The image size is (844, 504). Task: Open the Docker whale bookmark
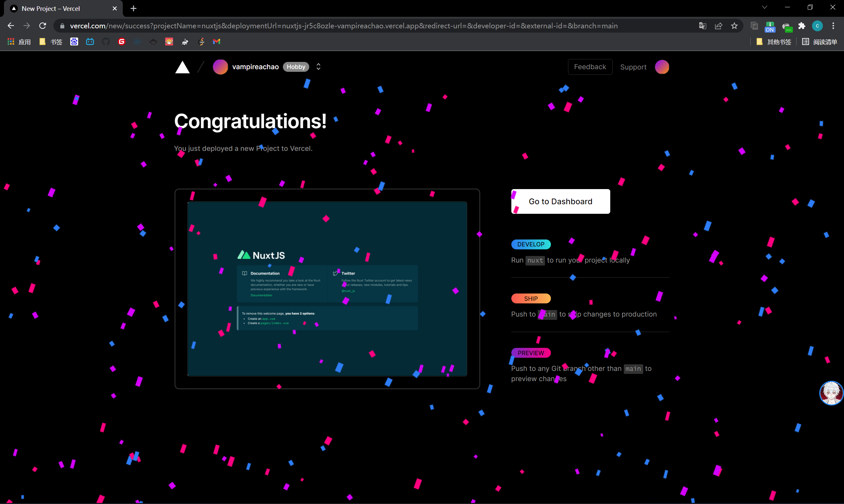click(137, 42)
